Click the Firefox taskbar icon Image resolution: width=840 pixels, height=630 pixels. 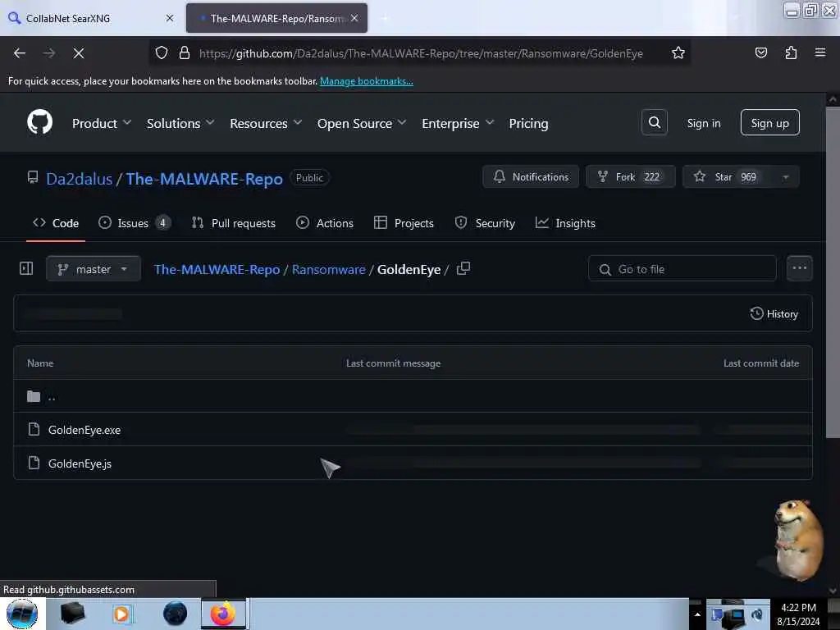pyautogui.click(x=223, y=614)
